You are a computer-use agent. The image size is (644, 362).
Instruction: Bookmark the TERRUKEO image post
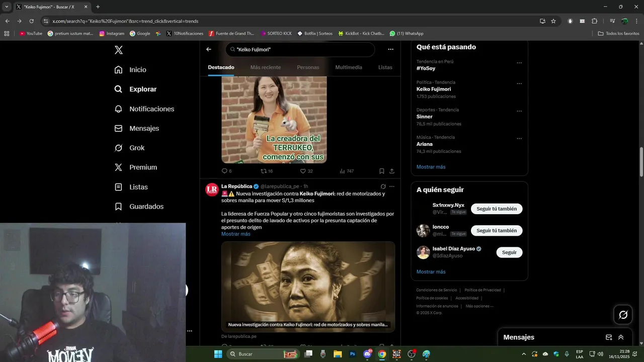tap(382, 171)
